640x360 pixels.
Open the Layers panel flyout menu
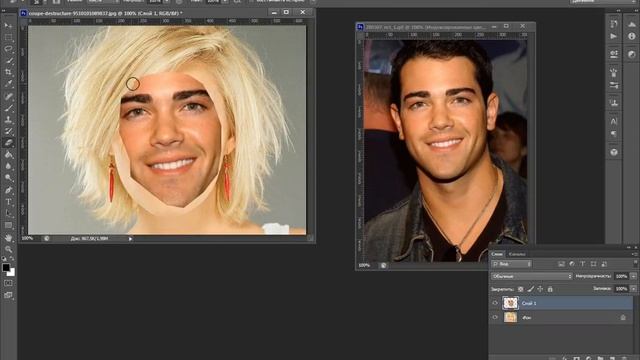click(x=635, y=254)
